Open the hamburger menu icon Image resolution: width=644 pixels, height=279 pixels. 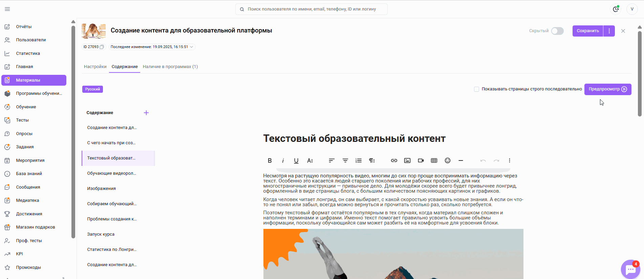(x=7, y=9)
